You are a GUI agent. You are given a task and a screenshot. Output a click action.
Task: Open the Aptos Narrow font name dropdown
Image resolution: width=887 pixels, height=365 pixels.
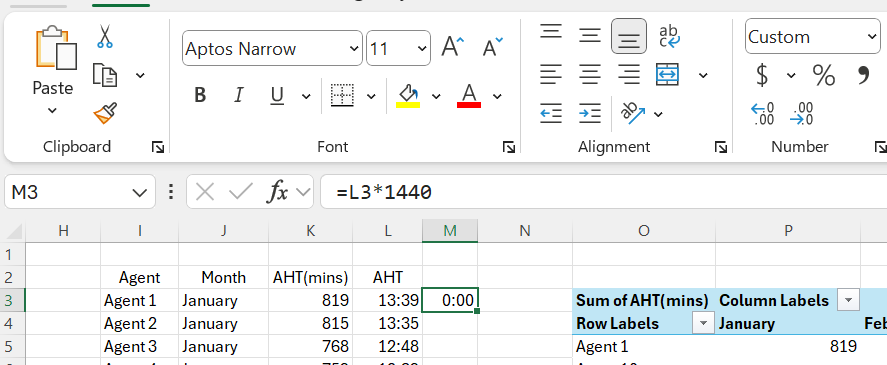355,48
